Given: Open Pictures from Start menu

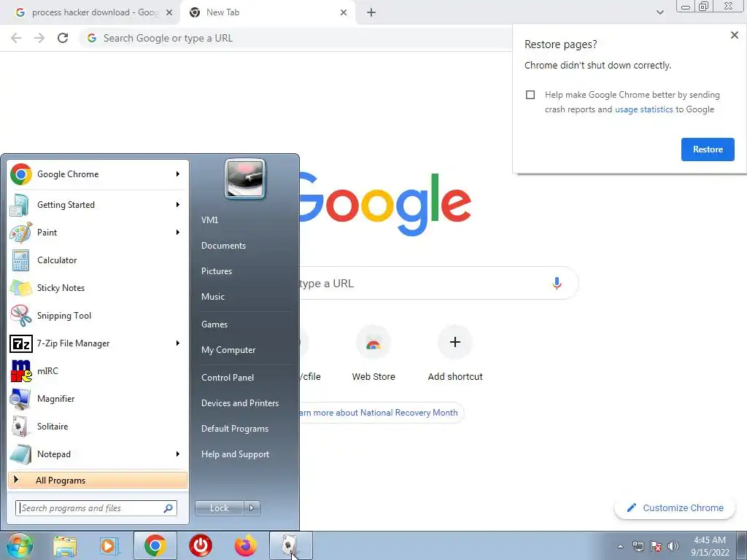Looking at the screenshot, I should (217, 271).
